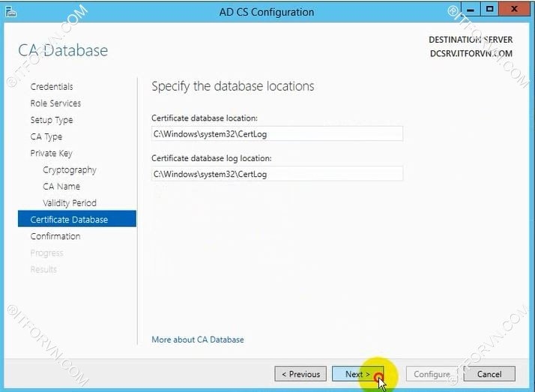Jump to the CA Type step
Image resolution: width=535 pixels, height=392 pixels.
click(46, 137)
